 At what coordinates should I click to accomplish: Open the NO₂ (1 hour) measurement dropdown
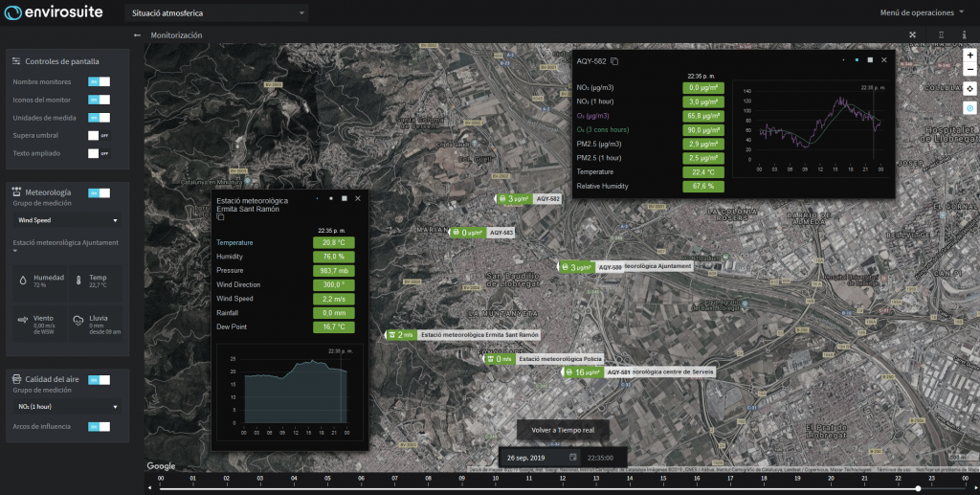[67, 406]
